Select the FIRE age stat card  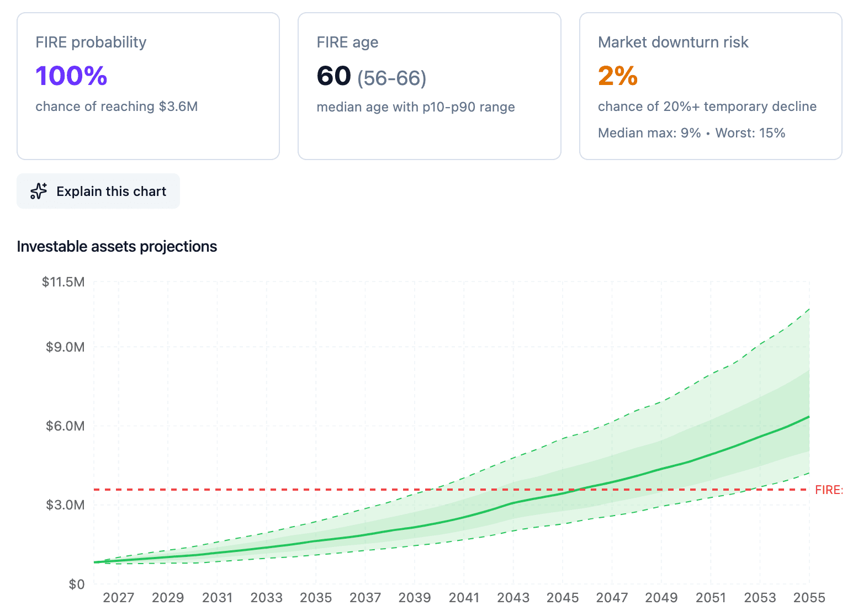pos(429,86)
